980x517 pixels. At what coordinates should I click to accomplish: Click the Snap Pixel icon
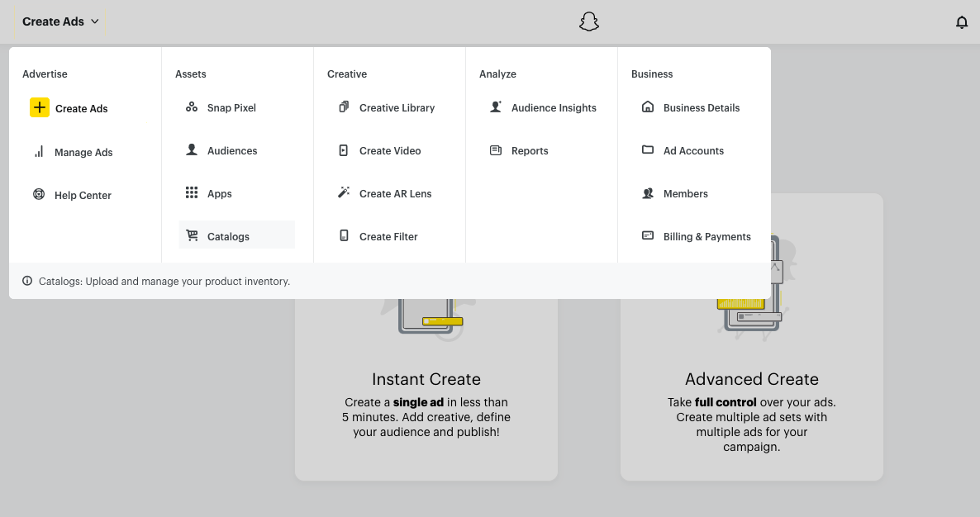pos(192,107)
